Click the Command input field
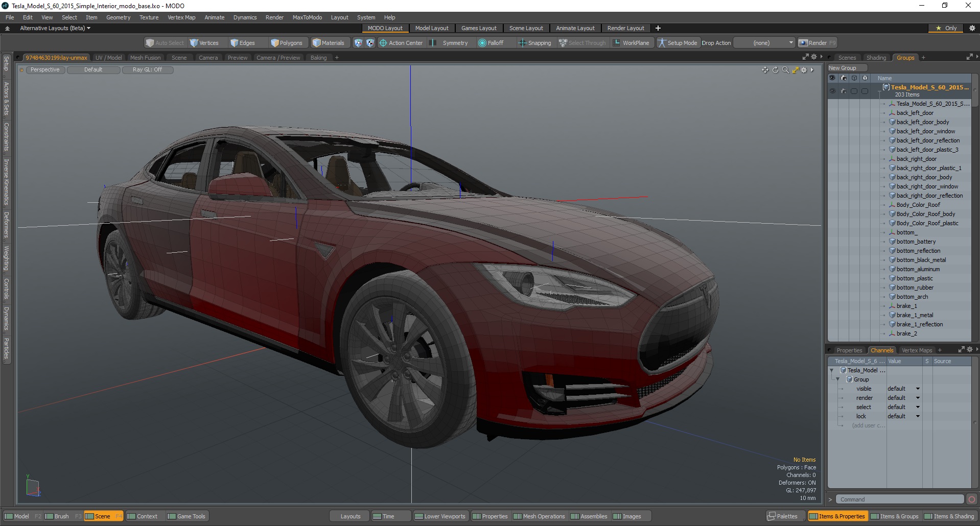The width and height of the screenshot is (980, 526). [900, 499]
